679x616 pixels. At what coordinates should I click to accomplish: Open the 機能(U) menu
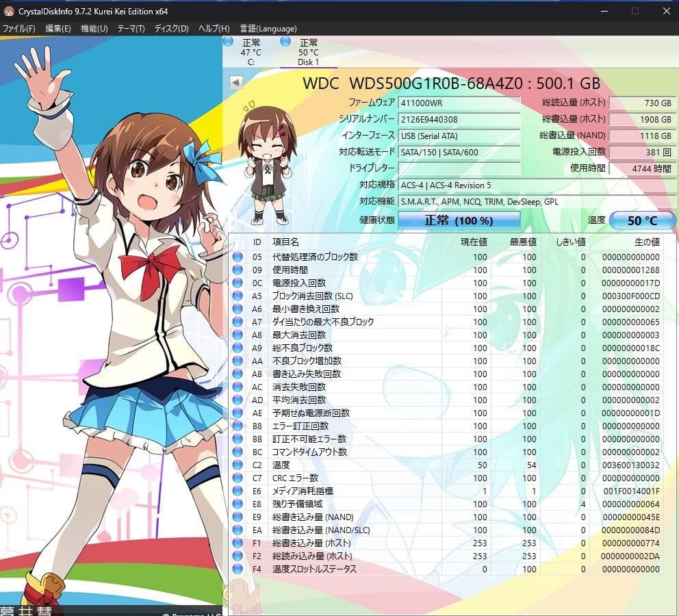[94, 29]
